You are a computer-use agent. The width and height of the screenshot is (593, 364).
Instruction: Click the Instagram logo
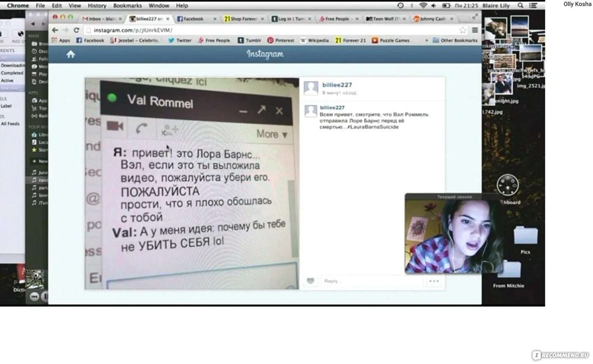(265, 54)
